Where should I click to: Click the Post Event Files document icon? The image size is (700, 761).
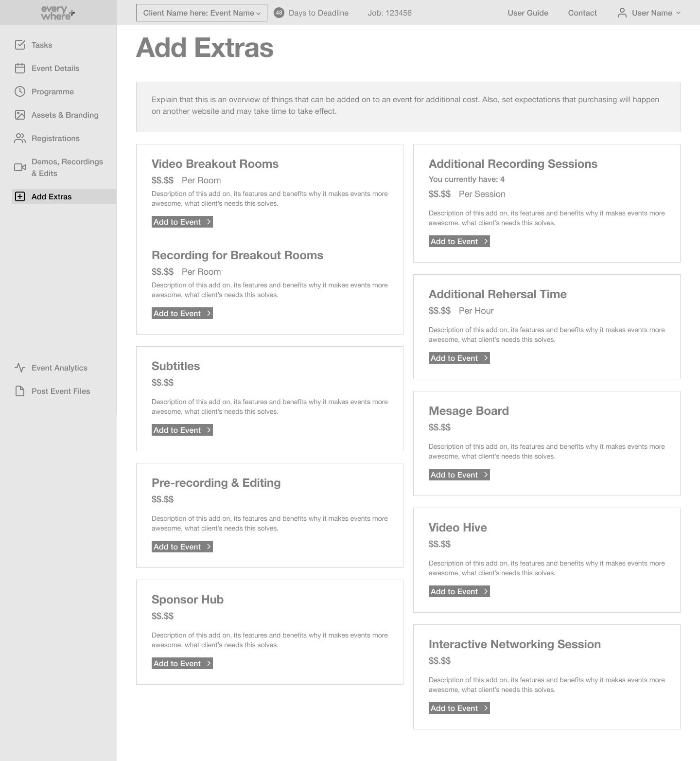point(20,391)
